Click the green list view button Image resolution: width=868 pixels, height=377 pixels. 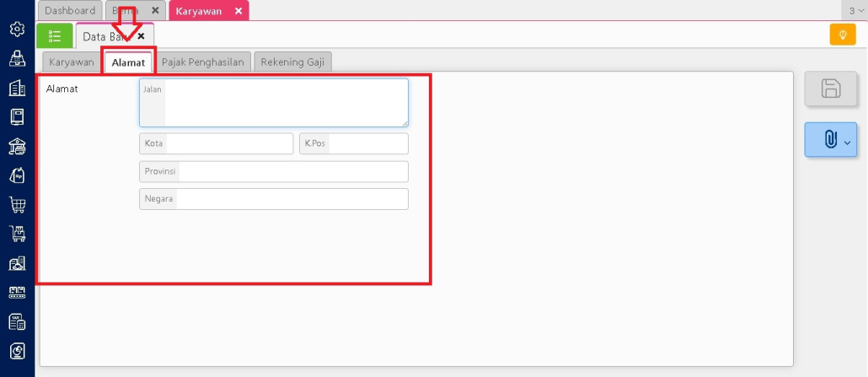click(x=55, y=35)
